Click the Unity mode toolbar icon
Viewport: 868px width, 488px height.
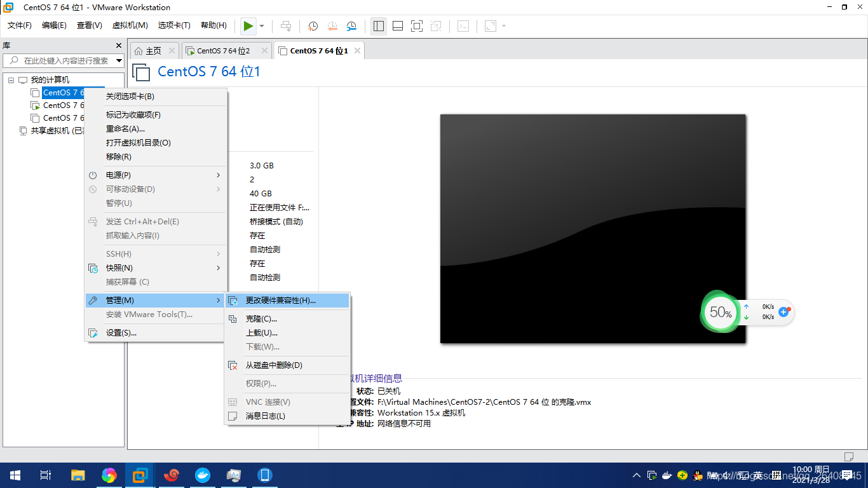(x=436, y=26)
